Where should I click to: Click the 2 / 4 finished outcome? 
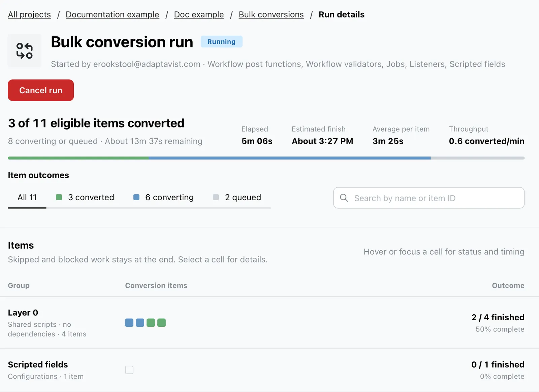(498, 317)
